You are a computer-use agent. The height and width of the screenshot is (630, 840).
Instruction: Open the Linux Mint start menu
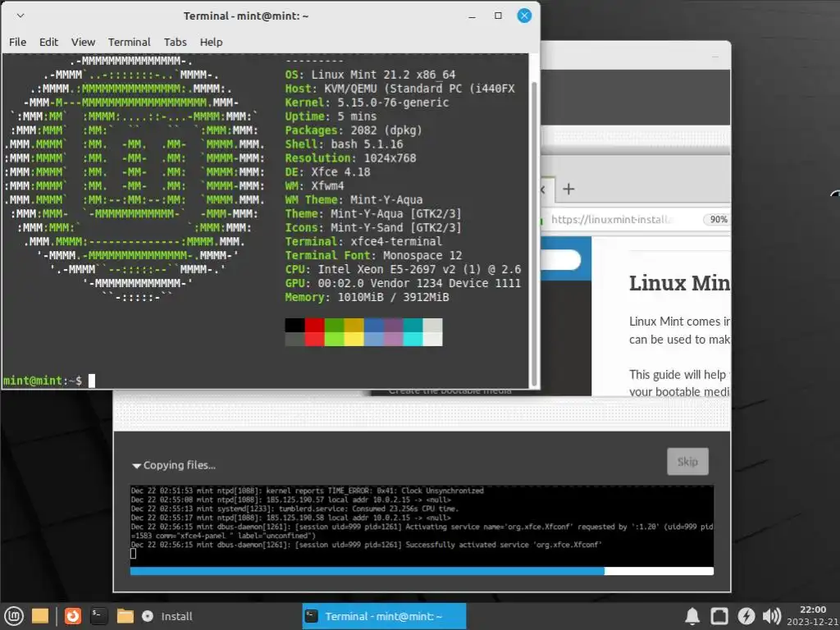tap(14, 616)
